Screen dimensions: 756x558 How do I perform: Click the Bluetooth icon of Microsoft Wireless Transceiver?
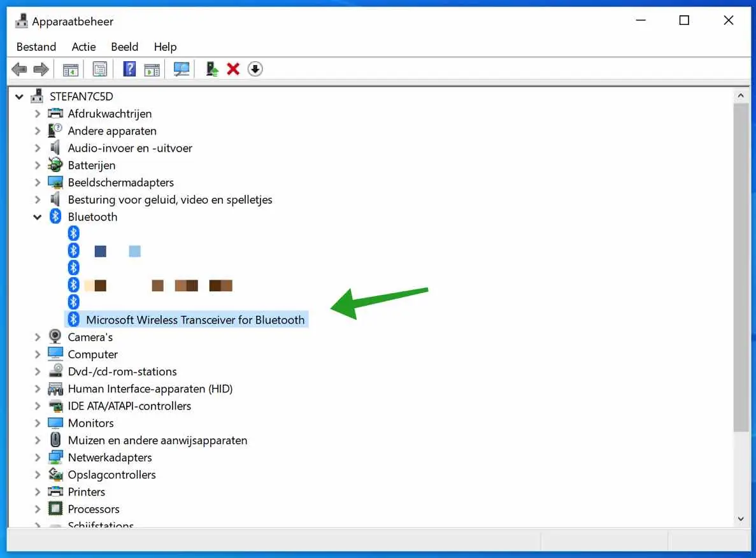pyautogui.click(x=73, y=319)
